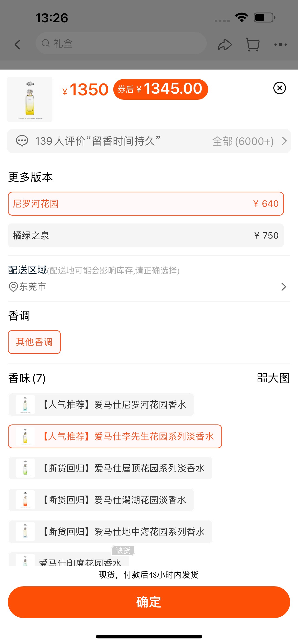Viewport: 298px width, 644px height.
Task: Open the perfume product thumbnail
Action: [x=30, y=99]
